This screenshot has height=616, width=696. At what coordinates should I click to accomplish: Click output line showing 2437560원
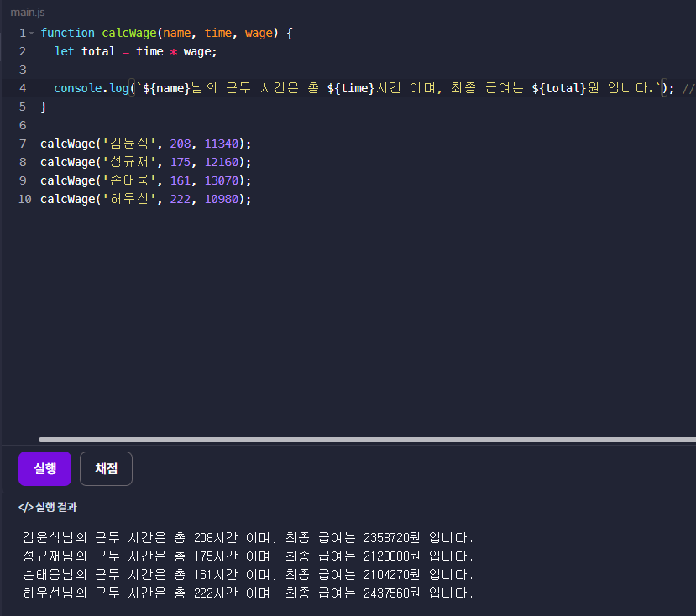(x=249, y=593)
